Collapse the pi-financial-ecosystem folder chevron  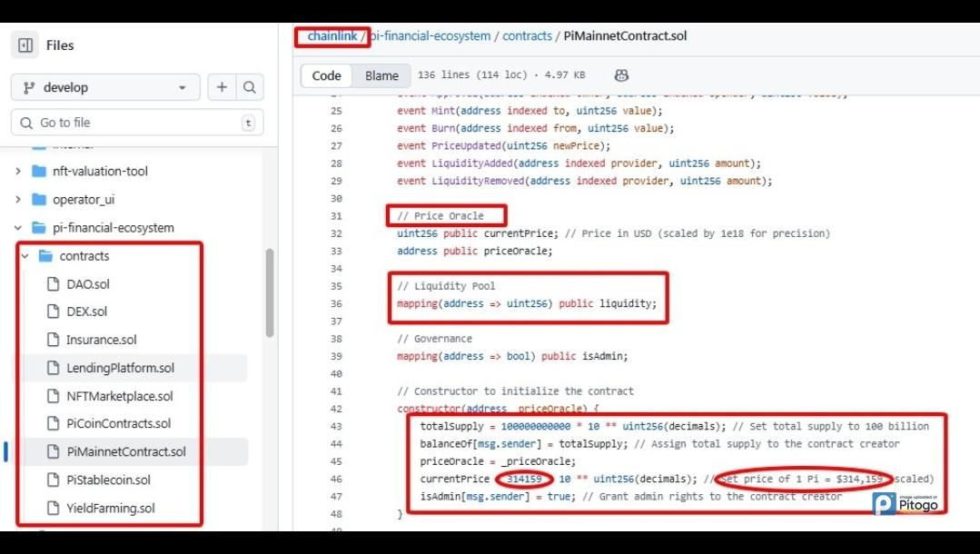click(x=18, y=227)
